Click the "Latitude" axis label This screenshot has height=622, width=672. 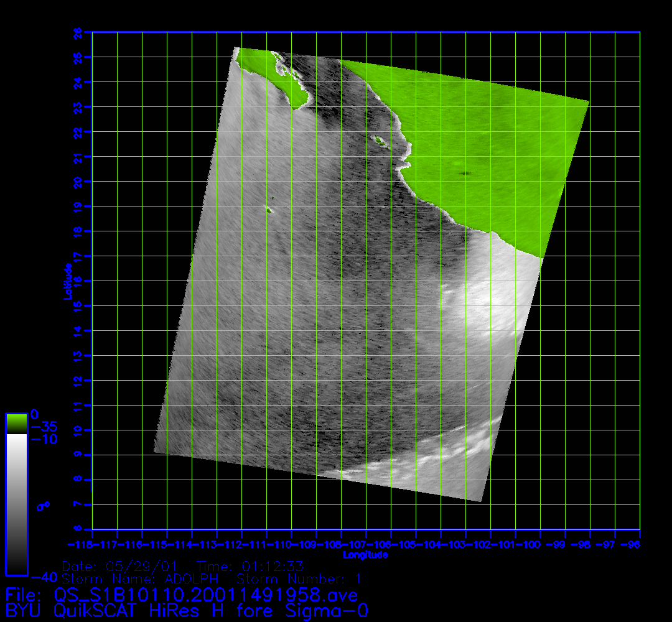pos(67,281)
